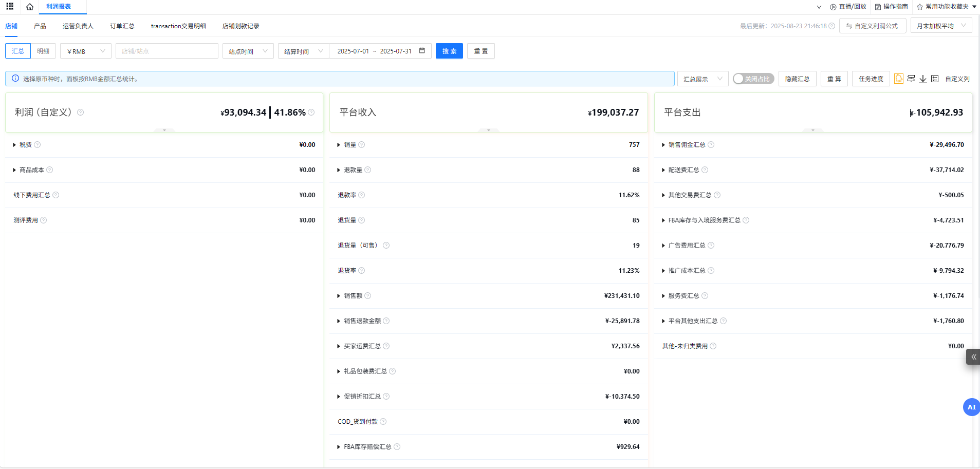Expand the side panel double-chevron icon
The width and height of the screenshot is (980, 469).
pyautogui.click(x=973, y=357)
